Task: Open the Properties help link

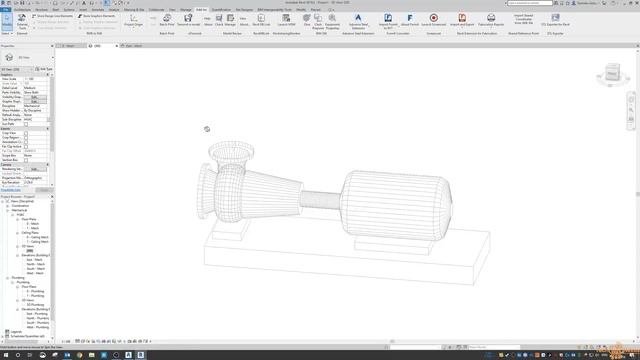Action: [11, 190]
